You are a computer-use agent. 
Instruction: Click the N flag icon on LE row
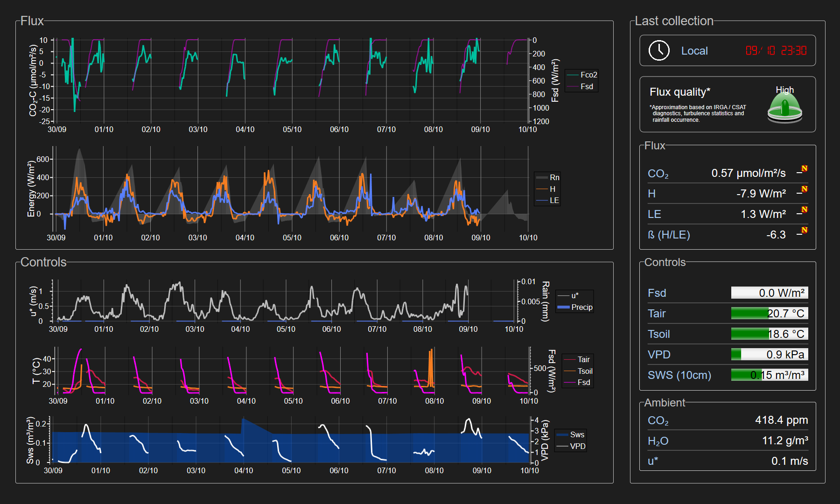point(804,210)
